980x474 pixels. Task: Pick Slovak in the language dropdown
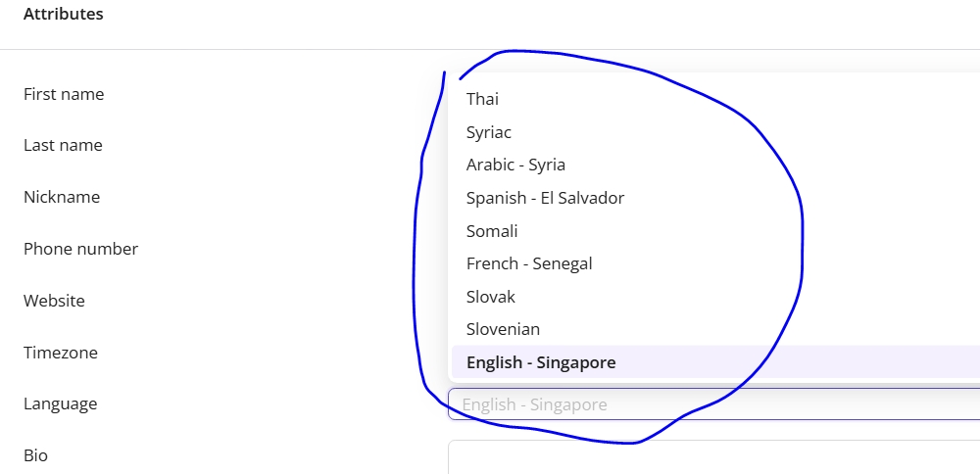491,297
